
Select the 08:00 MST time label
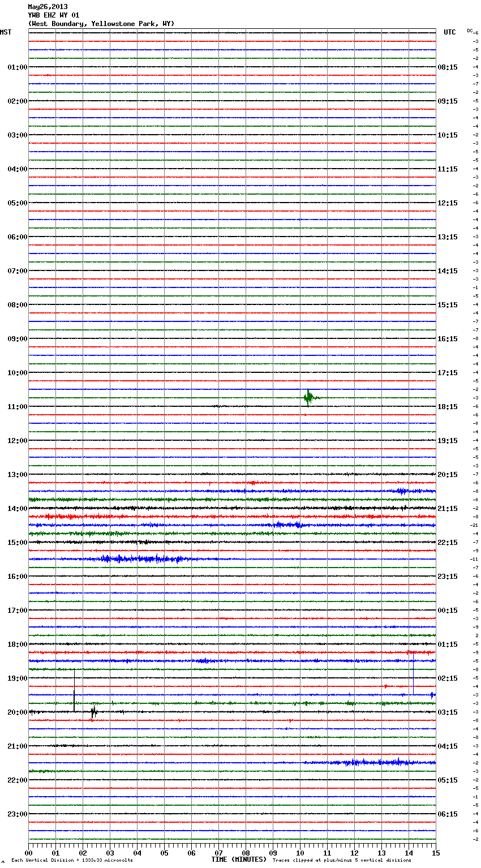[18, 304]
